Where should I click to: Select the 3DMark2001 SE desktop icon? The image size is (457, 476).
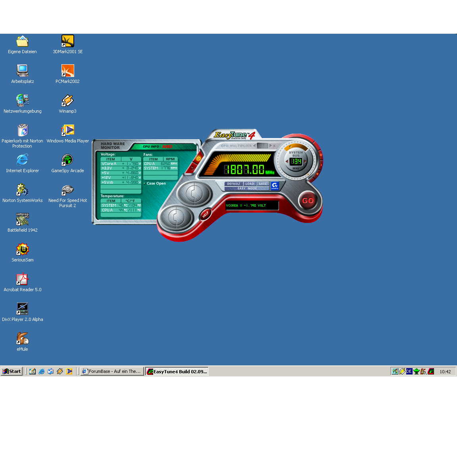pyautogui.click(x=67, y=44)
